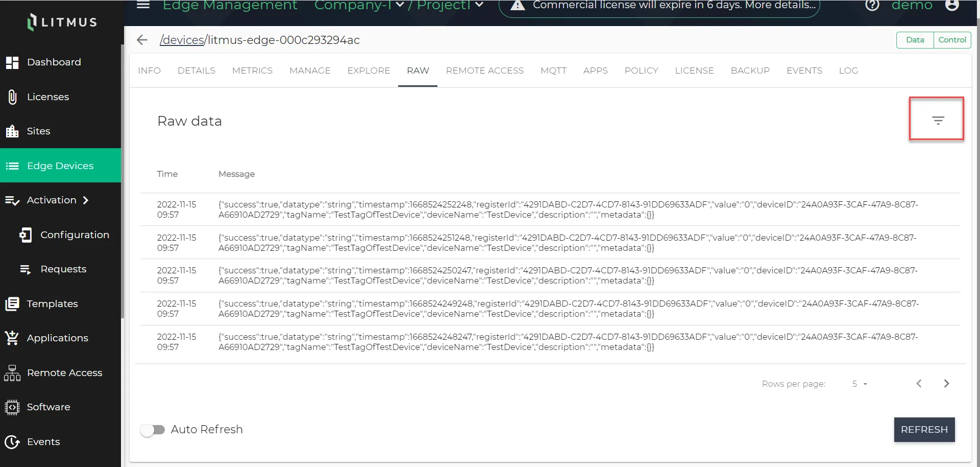This screenshot has width=980, height=467.
Task: Open Templates in the sidebar
Action: tap(60, 304)
